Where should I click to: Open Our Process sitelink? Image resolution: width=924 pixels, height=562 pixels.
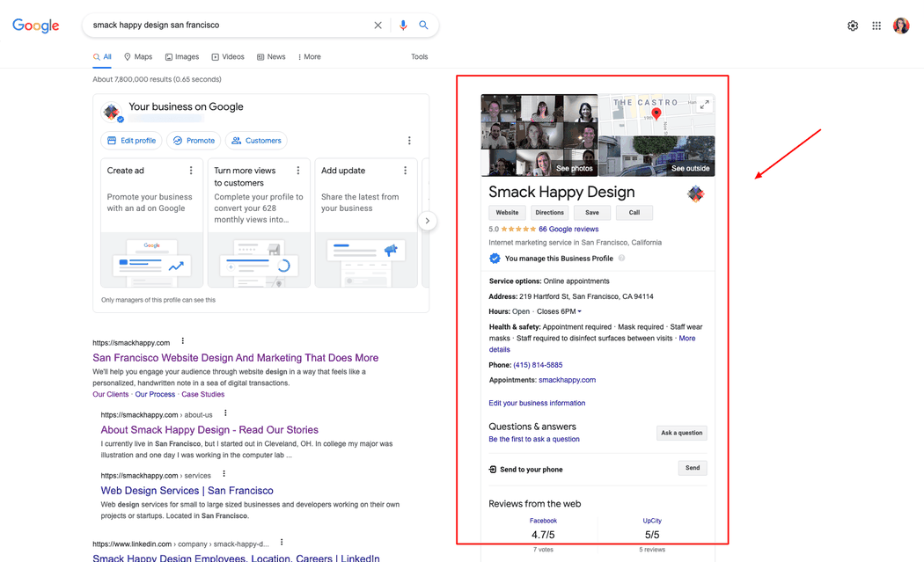(155, 395)
